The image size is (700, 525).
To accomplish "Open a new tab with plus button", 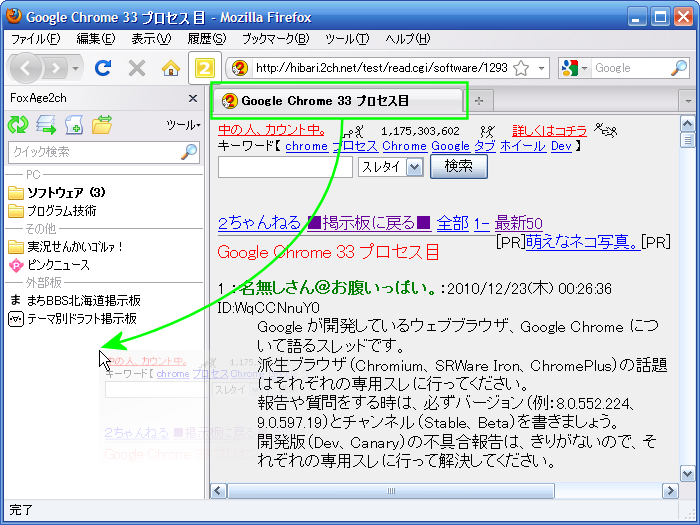I will click(x=479, y=101).
